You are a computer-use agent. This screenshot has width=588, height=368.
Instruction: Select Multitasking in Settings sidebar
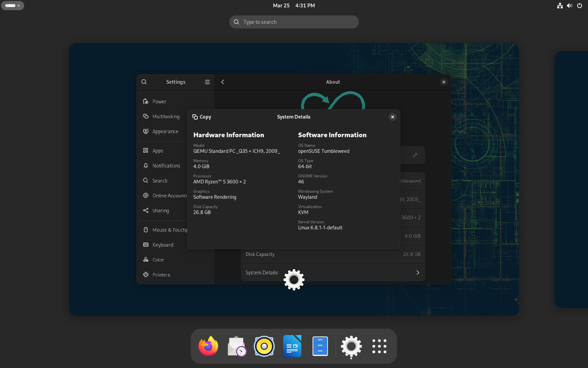[x=163, y=116]
